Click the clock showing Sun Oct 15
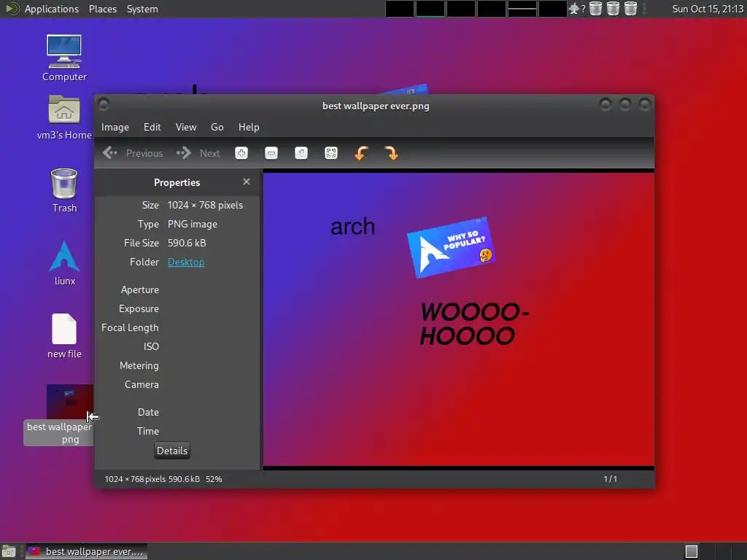The image size is (747, 560). (x=708, y=9)
